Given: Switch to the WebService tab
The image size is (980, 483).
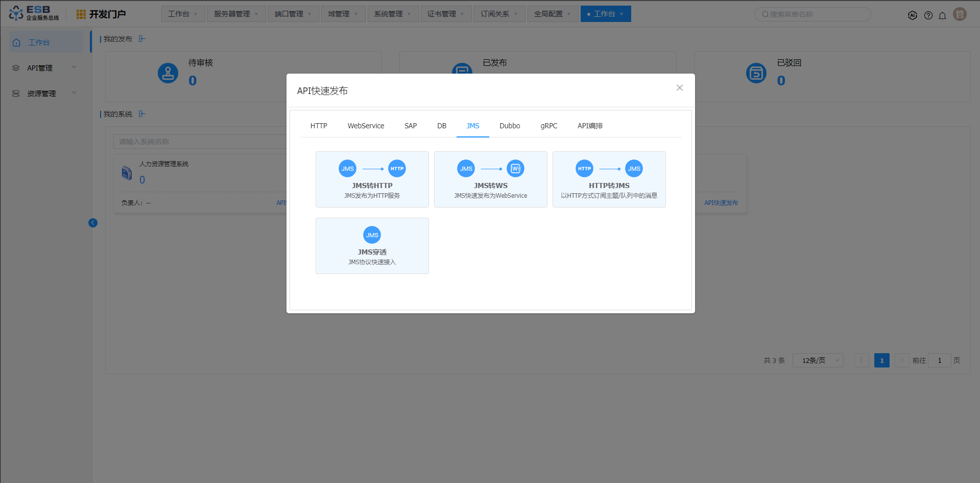Looking at the screenshot, I should (366, 126).
